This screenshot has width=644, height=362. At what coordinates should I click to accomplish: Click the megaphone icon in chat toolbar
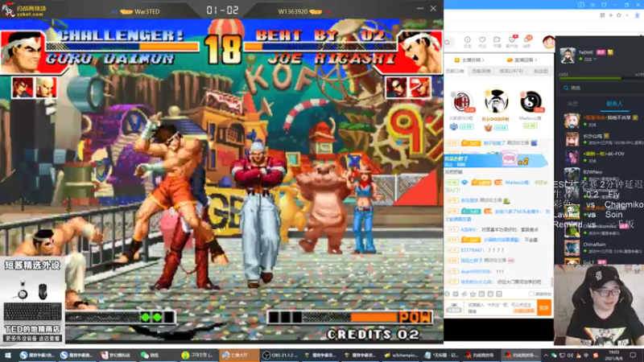point(464,294)
